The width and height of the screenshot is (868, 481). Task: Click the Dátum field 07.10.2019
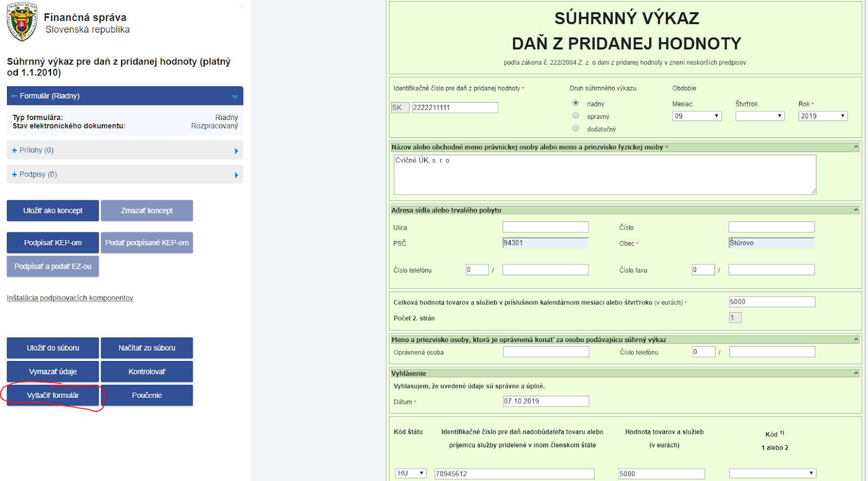[x=546, y=401]
